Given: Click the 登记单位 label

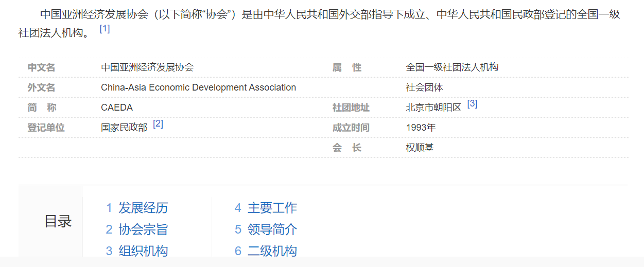Looking at the screenshot, I should [46, 128].
